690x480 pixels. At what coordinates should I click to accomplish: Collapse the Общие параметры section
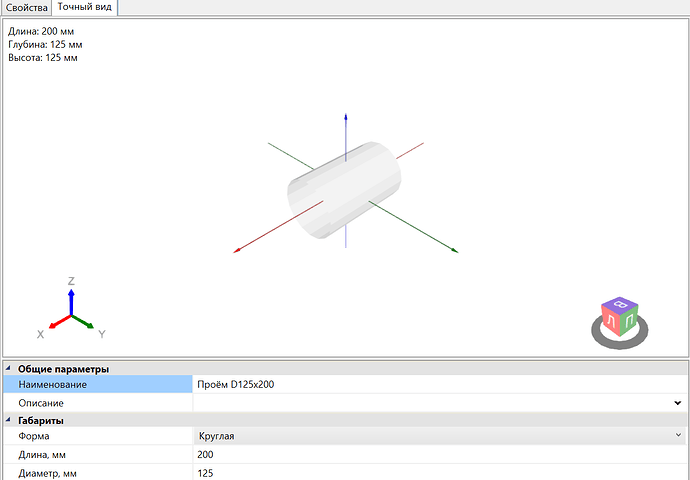click(x=8, y=368)
